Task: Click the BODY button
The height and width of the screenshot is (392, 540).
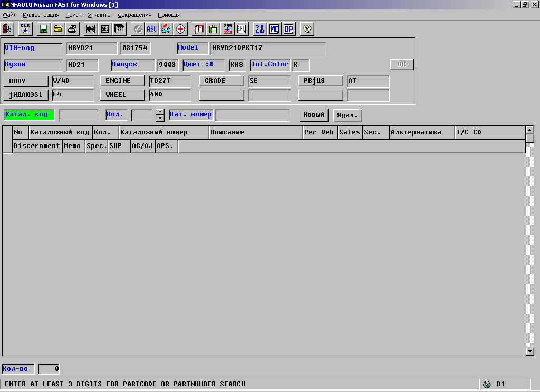Action: [26, 81]
